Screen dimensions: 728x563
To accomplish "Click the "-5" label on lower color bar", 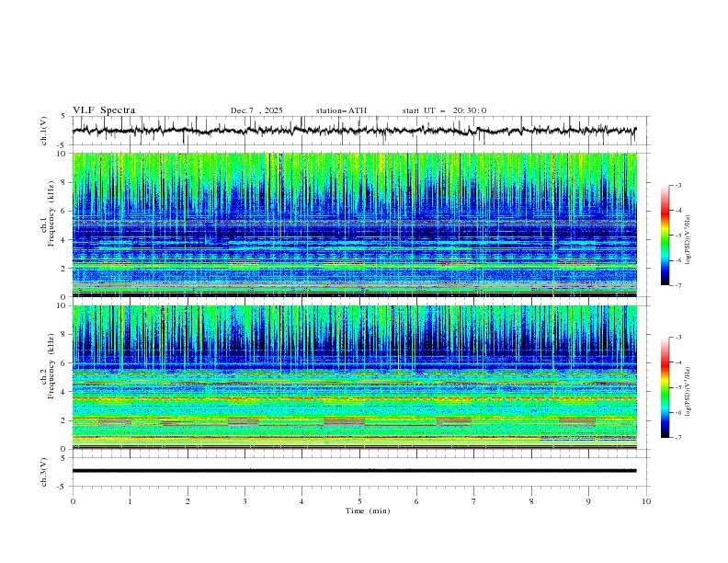I will [677, 387].
